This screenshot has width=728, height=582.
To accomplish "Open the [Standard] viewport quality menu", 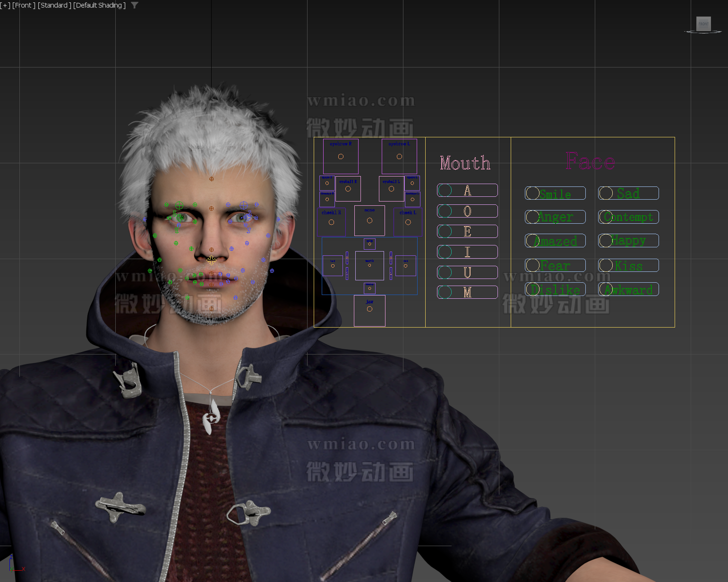I will point(54,5).
